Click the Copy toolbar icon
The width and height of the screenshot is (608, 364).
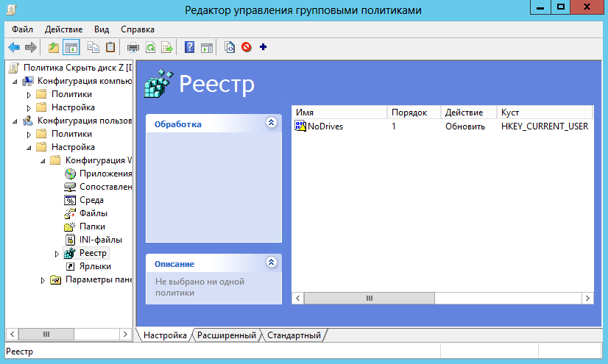coord(93,47)
